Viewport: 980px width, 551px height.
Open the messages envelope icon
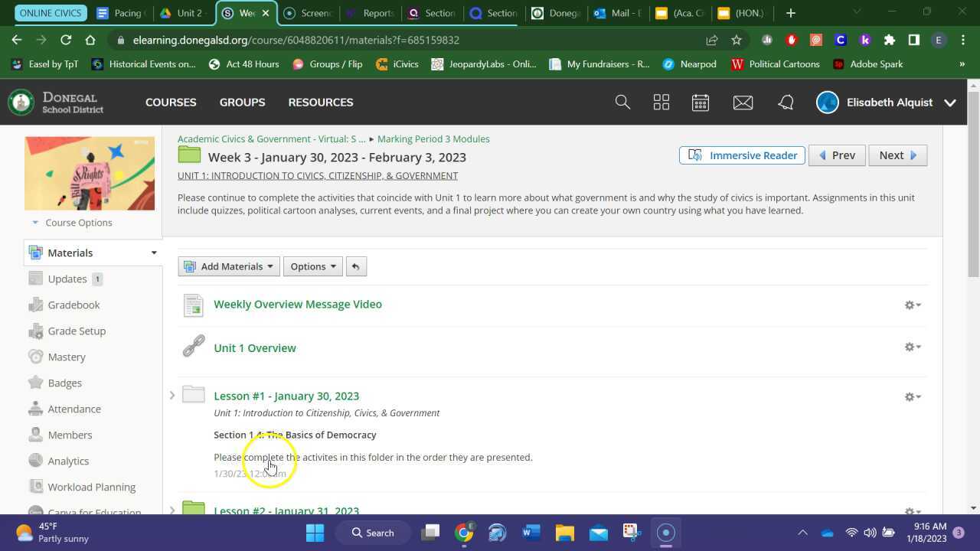[x=743, y=102]
